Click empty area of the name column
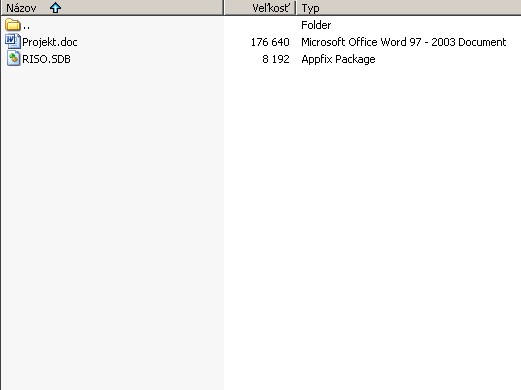The width and height of the screenshot is (521, 390). coord(112,217)
